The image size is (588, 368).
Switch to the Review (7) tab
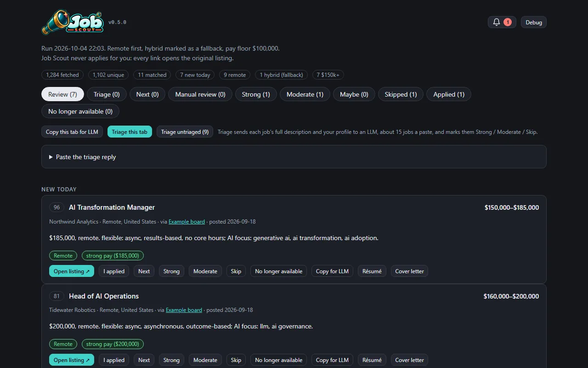click(x=62, y=94)
